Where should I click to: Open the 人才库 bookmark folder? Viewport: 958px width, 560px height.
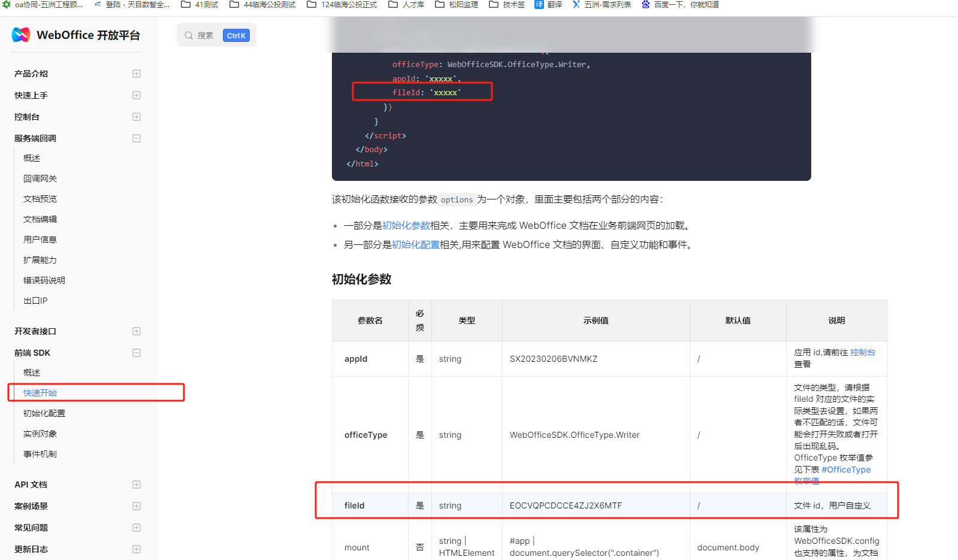point(406,4)
